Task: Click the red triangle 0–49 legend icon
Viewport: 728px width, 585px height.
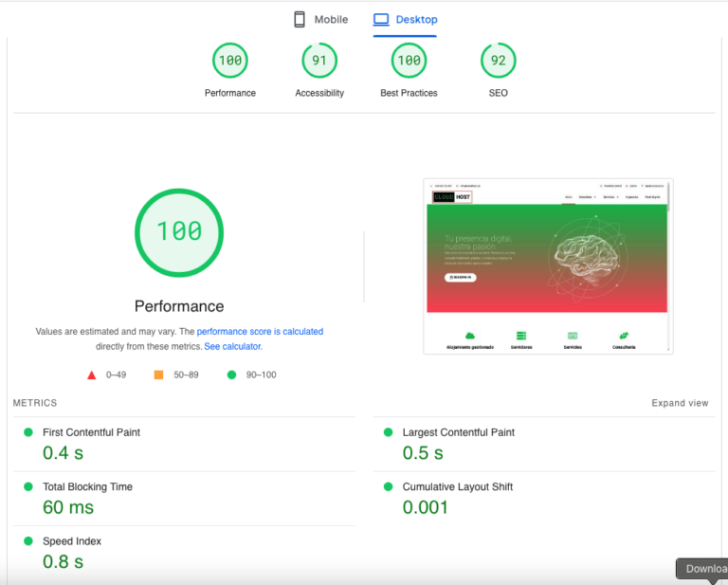Action: [92, 375]
